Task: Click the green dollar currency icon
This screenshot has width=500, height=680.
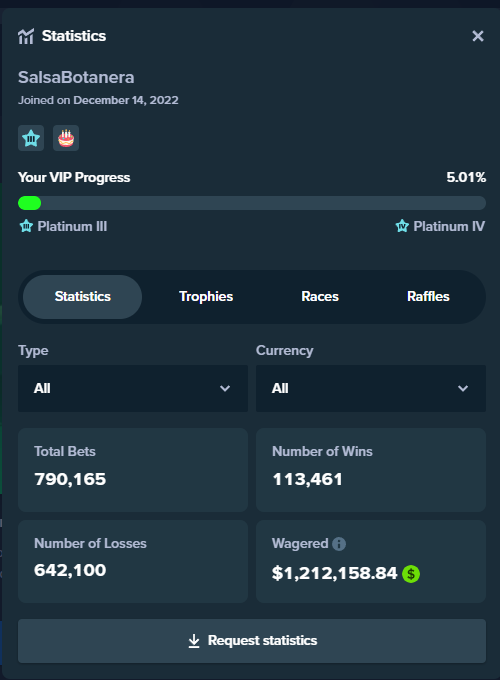Action: click(411, 574)
